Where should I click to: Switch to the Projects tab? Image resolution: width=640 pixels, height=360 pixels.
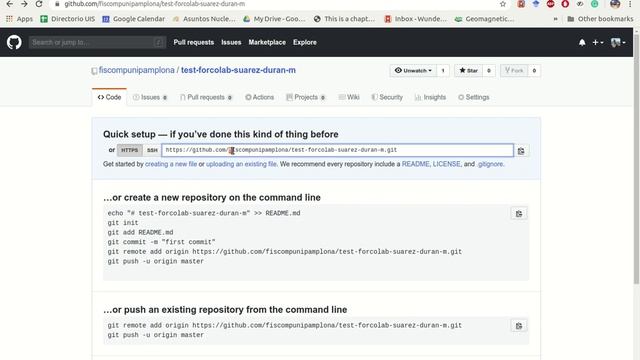coord(306,97)
